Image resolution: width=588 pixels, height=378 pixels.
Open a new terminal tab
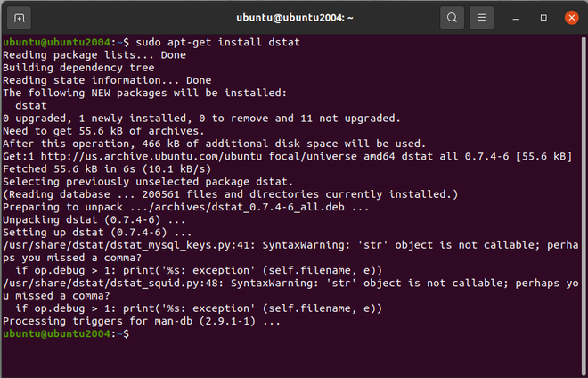(20, 17)
